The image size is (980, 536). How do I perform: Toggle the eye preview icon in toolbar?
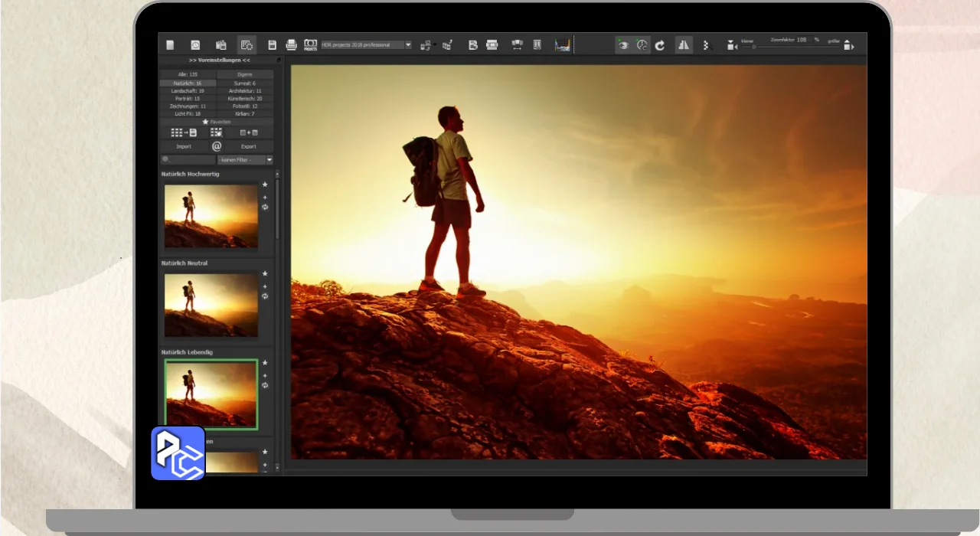[x=624, y=45]
